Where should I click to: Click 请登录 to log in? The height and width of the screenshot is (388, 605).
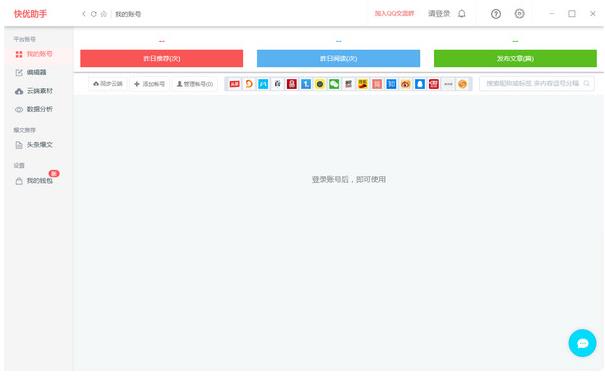[439, 13]
